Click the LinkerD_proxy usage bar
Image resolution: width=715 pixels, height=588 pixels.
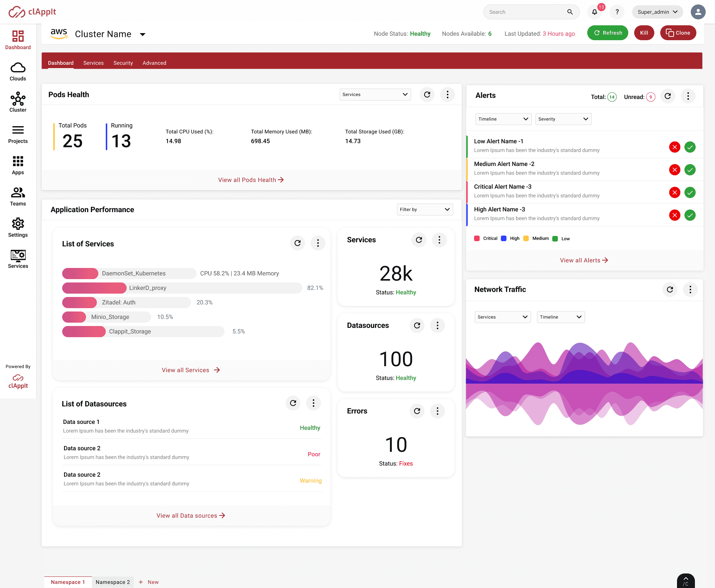(182, 288)
